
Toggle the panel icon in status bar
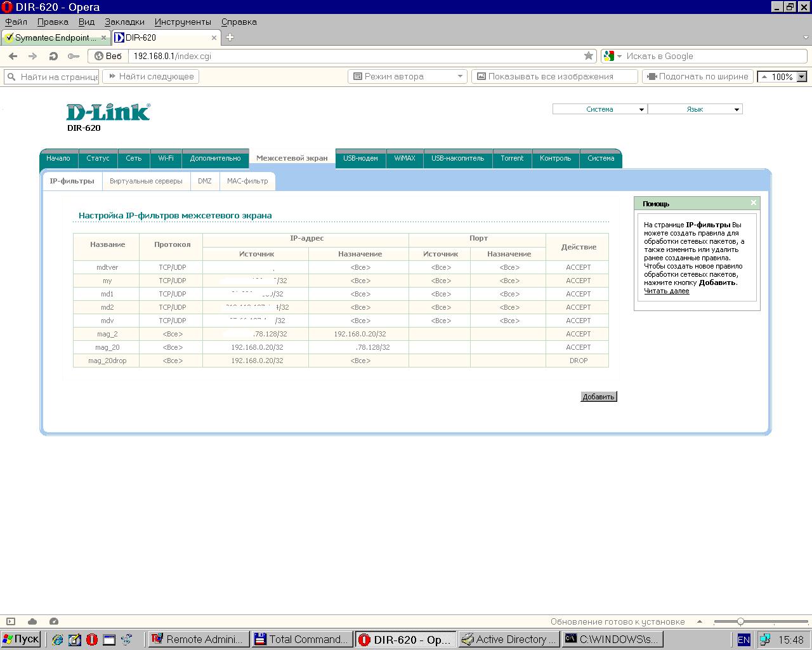(10, 621)
